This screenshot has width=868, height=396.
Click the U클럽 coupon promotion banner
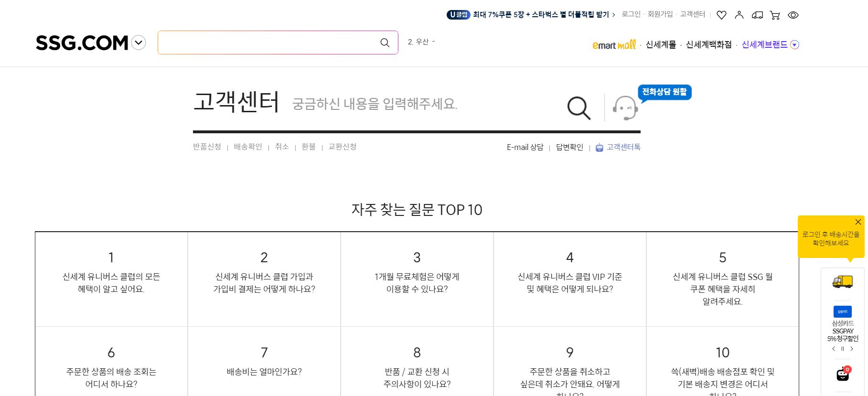point(531,14)
